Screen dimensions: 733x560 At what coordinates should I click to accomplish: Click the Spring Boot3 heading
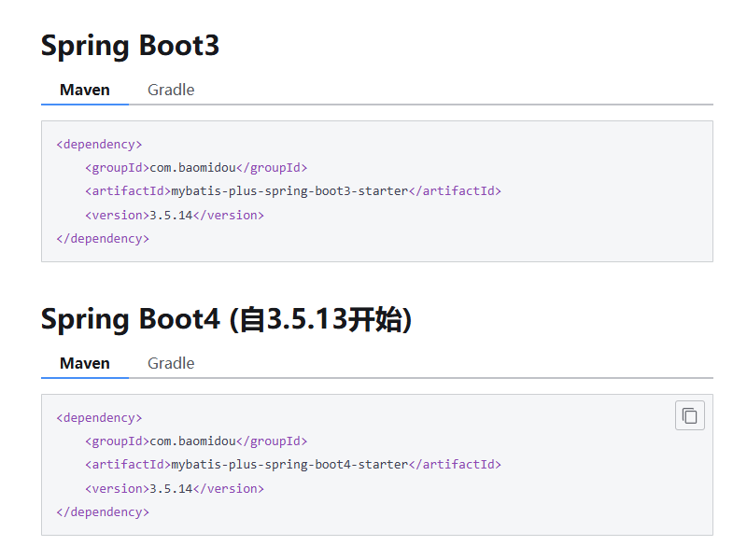tap(130, 46)
